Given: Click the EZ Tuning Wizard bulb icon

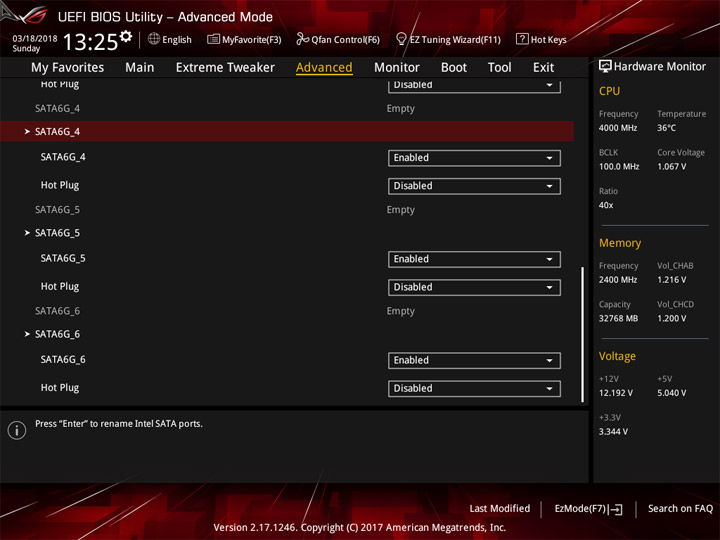Looking at the screenshot, I should (x=401, y=39).
